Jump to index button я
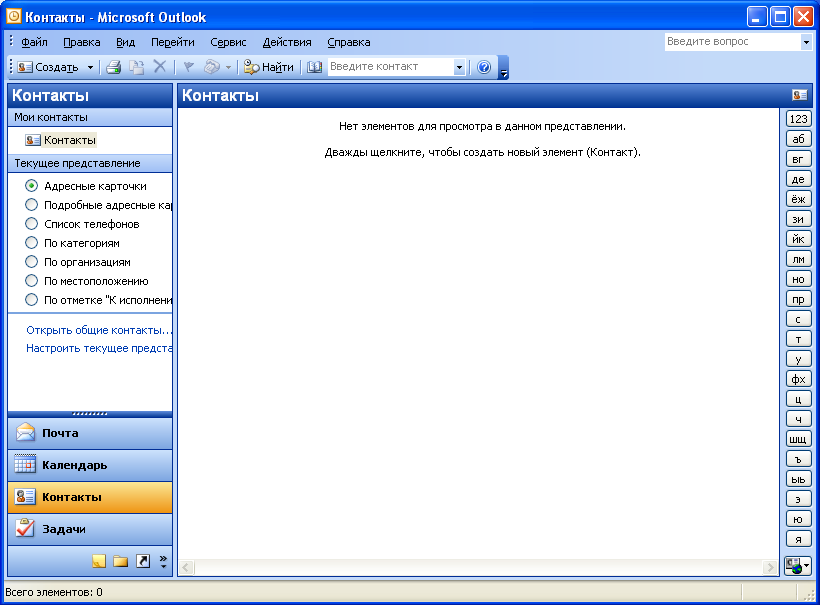The height and width of the screenshot is (605, 820). tap(799, 539)
